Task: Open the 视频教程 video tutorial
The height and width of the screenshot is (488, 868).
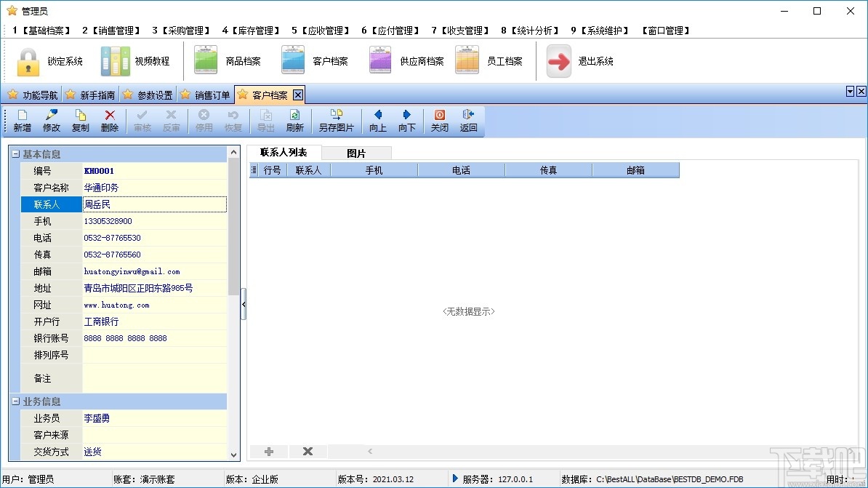Action: point(135,61)
